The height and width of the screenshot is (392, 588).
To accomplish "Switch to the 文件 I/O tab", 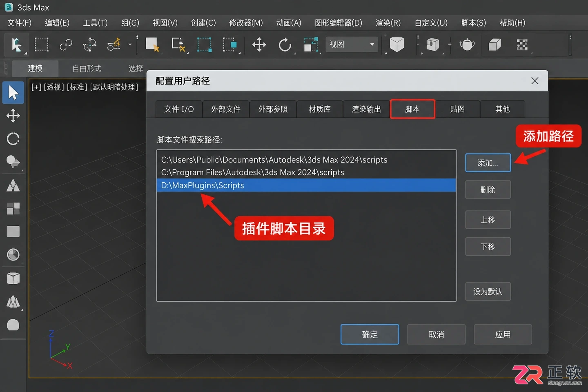I will tap(179, 109).
